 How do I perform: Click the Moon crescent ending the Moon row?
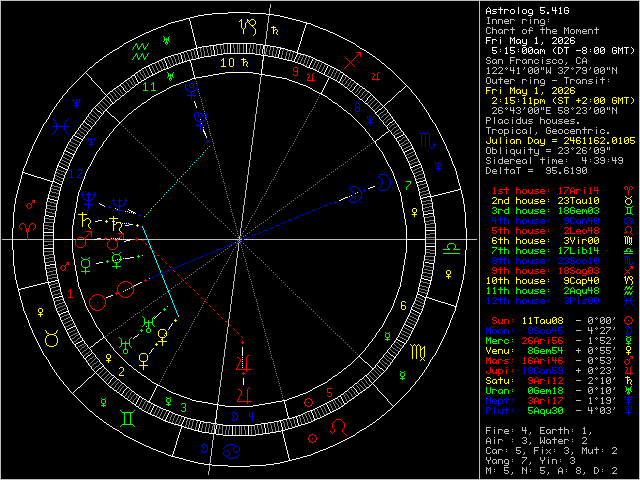(629, 331)
